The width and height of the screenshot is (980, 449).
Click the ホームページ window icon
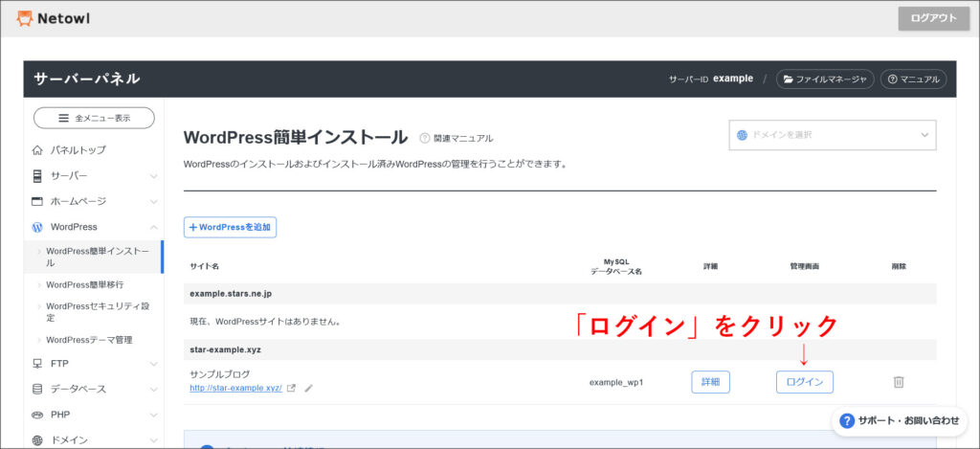[x=37, y=201]
